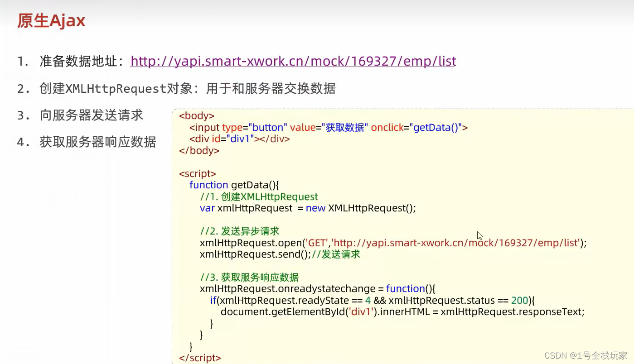
Task: Click the 'function getData(){' line
Action: click(x=235, y=185)
